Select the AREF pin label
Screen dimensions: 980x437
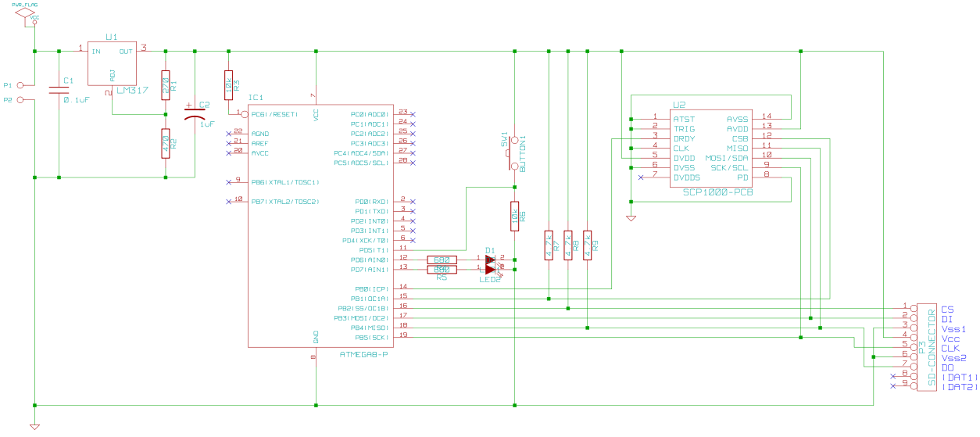coord(260,143)
